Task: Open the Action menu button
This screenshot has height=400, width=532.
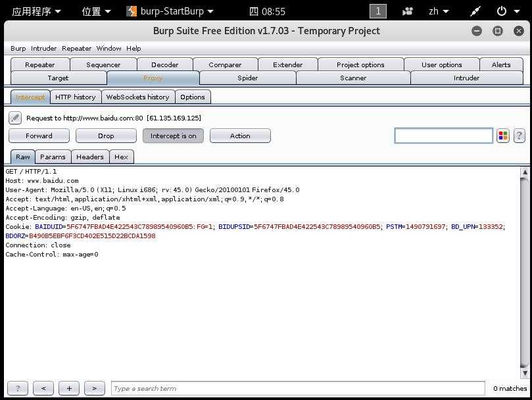Action: tap(240, 136)
